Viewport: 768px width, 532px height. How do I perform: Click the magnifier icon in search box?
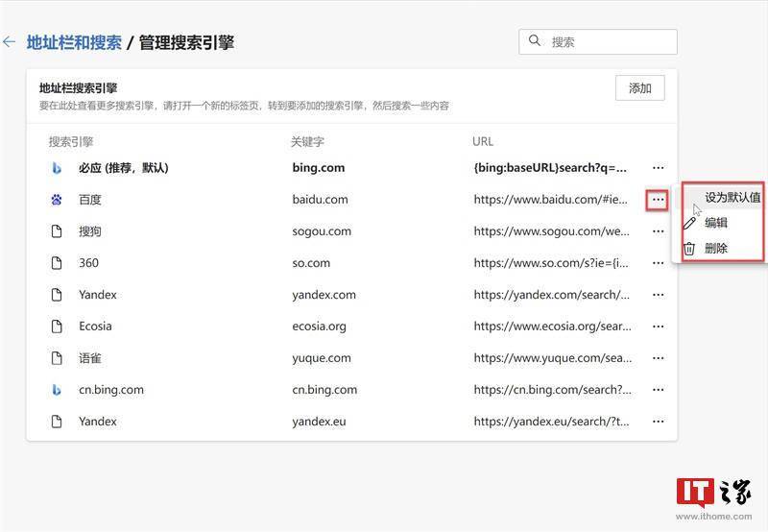535,40
